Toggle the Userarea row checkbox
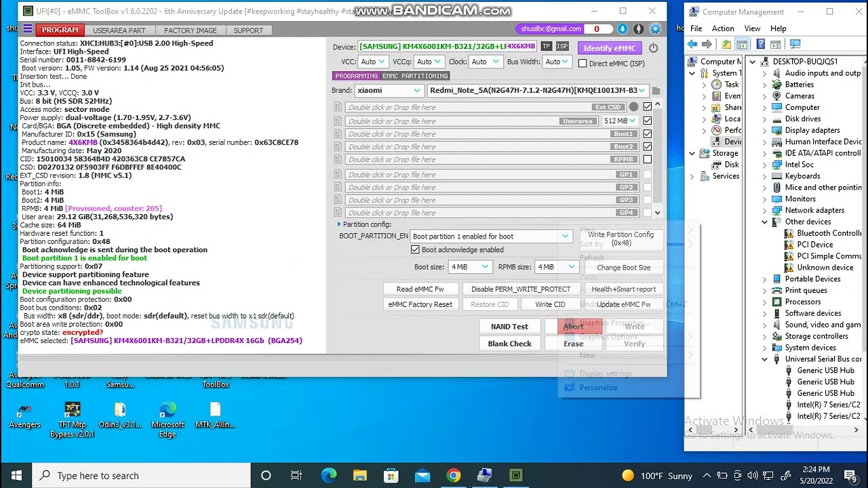Image resolution: width=868 pixels, height=488 pixels. [648, 121]
